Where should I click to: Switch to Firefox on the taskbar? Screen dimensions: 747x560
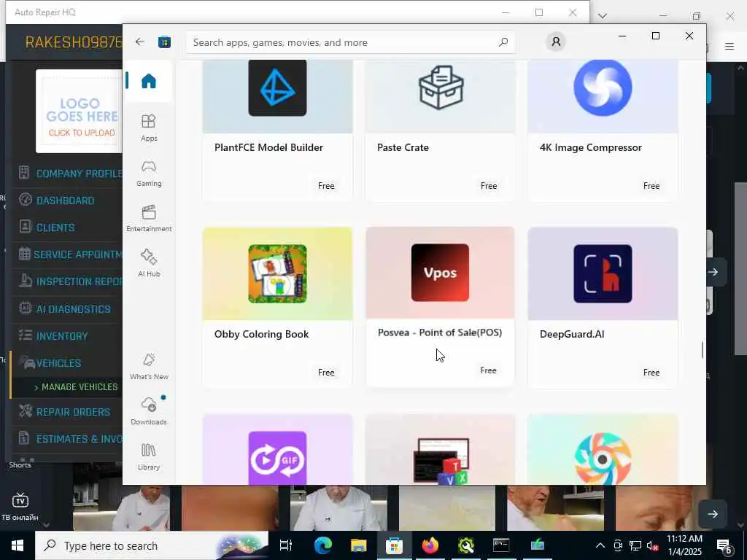coord(430,545)
